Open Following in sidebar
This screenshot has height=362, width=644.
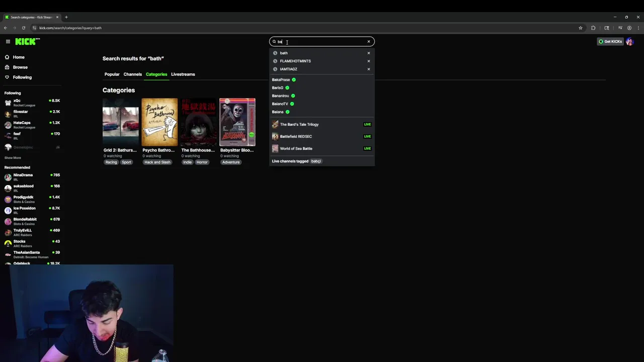coord(22,77)
